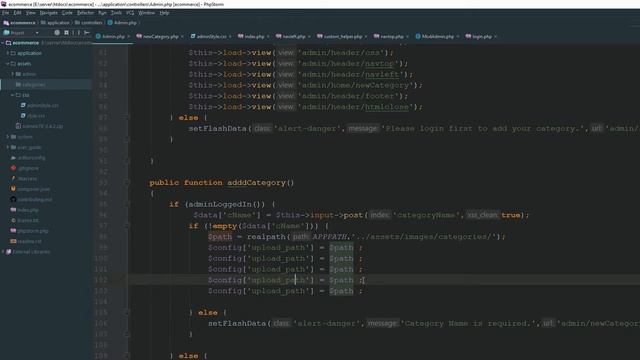Image resolution: width=640 pixels, height=360 pixels.
Task: Expand the admin folder under assets
Action: tap(13, 74)
